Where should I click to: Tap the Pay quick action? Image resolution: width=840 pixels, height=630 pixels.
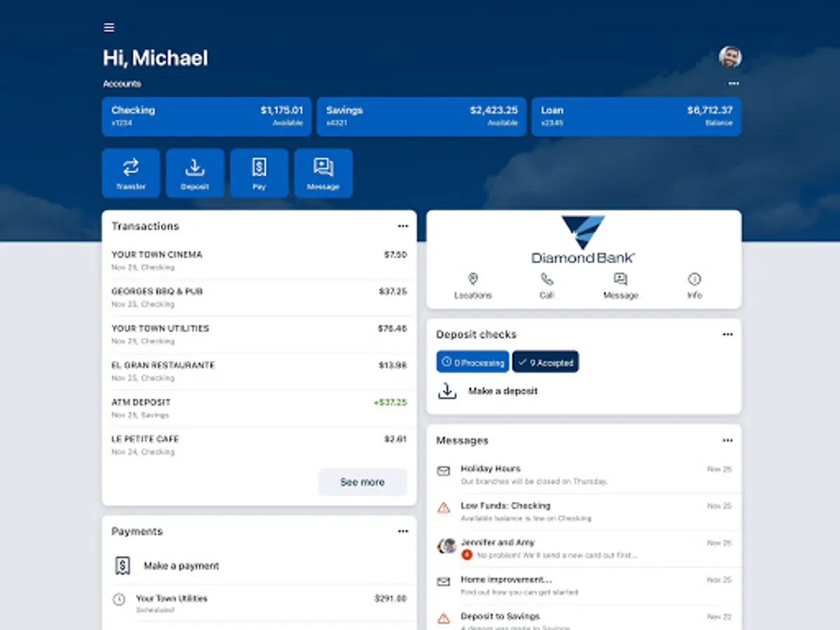[259, 173]
